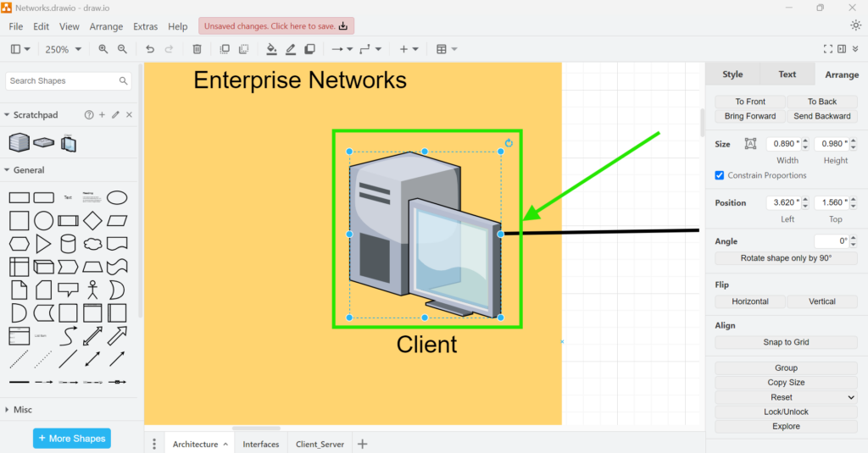Open the Line Color pencil tool
Screen dimensions: 868x453
tap(291, 49)
